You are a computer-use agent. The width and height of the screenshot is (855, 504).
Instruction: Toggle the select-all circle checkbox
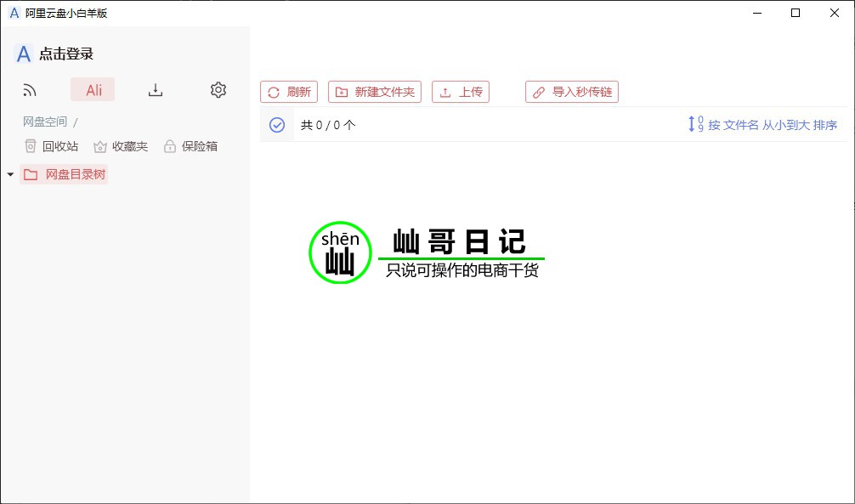click(277, 125)
